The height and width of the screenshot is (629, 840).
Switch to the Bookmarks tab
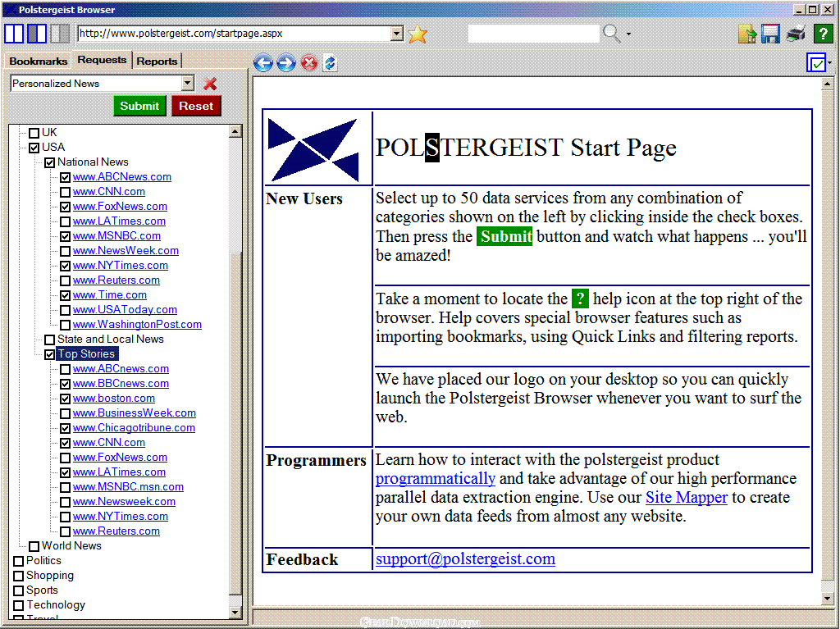(38, 61)
